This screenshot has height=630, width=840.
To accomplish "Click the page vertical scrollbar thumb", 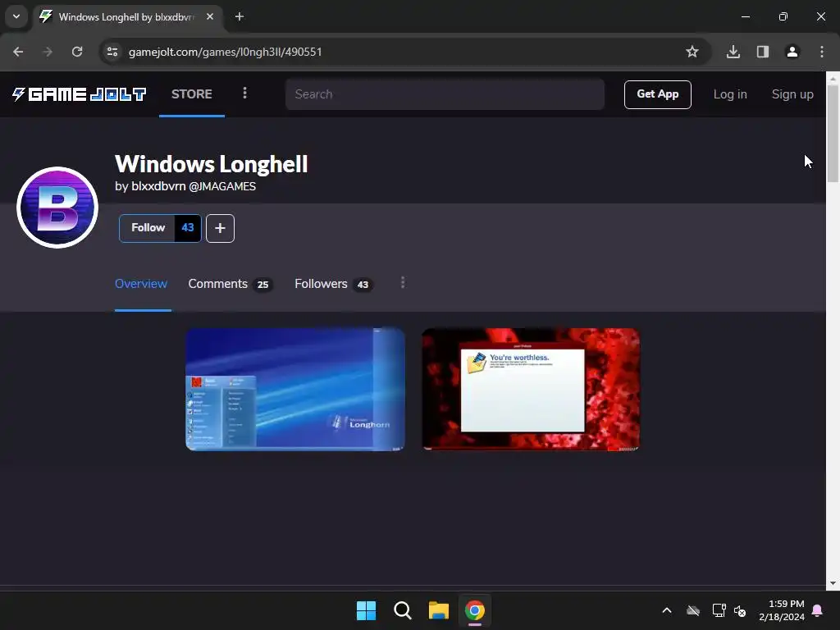I will pos(833,134).
